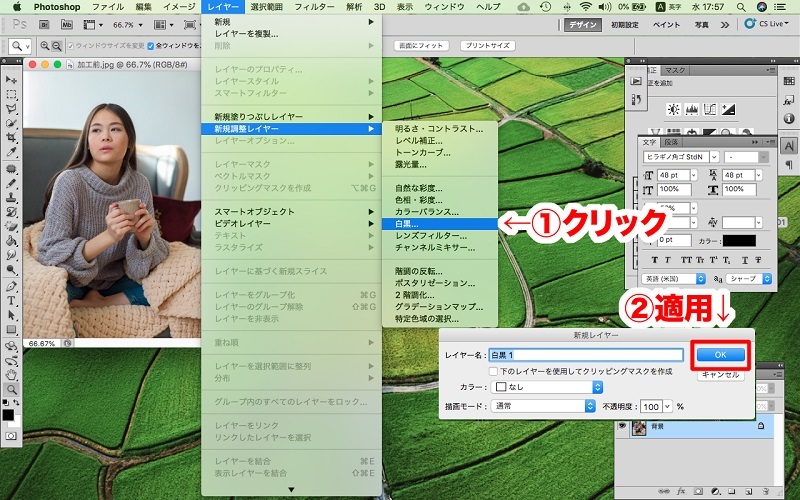Add Exposure adjustment from Adjustments panel
800x500 pixels.
click(728, 109)
